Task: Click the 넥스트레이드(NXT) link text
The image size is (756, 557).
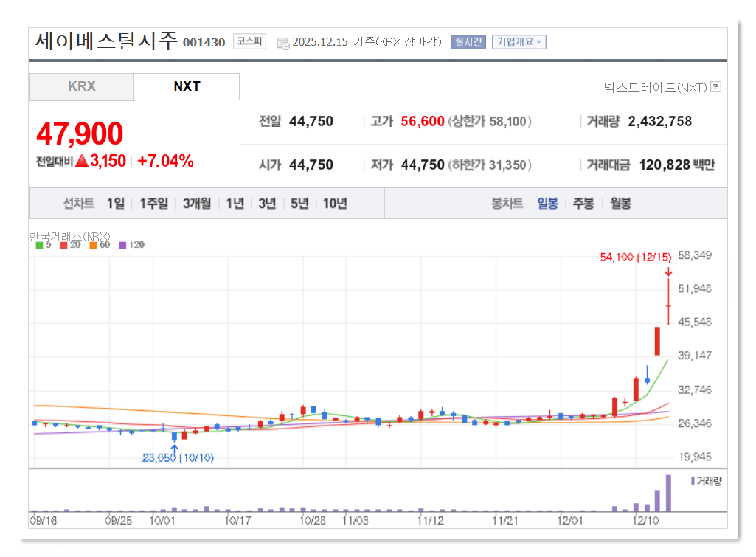Action: (655, 87)
